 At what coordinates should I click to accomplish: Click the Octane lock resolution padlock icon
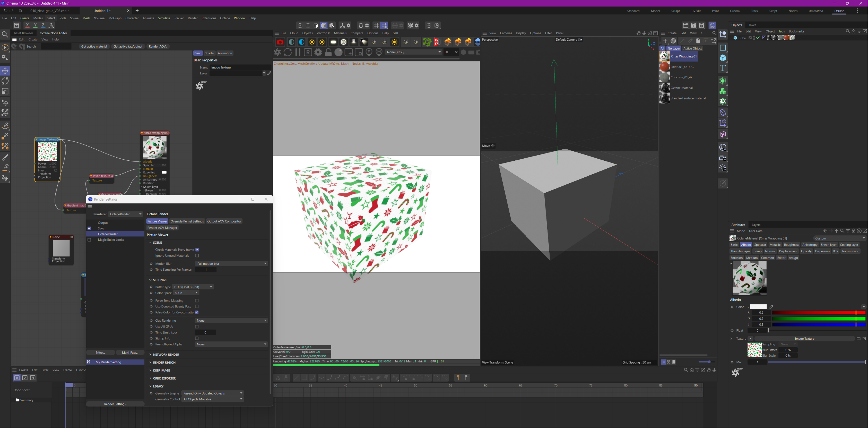(328, 52)
